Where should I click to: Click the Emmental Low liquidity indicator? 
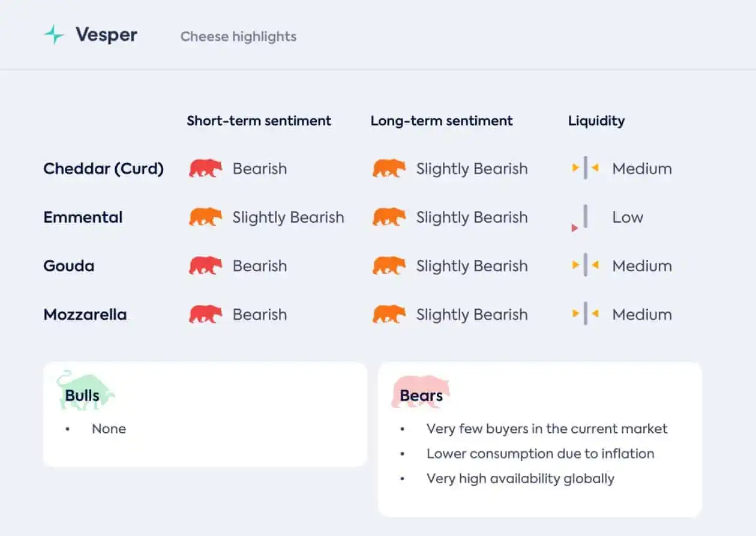pos(580,218)
